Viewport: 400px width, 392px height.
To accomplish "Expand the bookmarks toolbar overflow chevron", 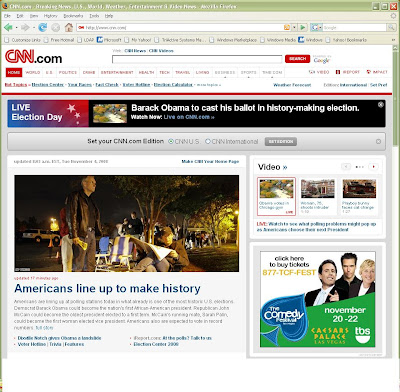I will coord(393,40).
